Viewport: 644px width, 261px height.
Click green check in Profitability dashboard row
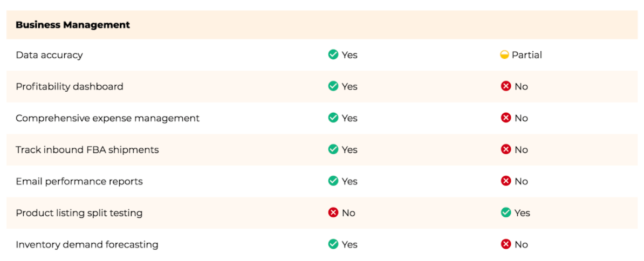point(333,86)
